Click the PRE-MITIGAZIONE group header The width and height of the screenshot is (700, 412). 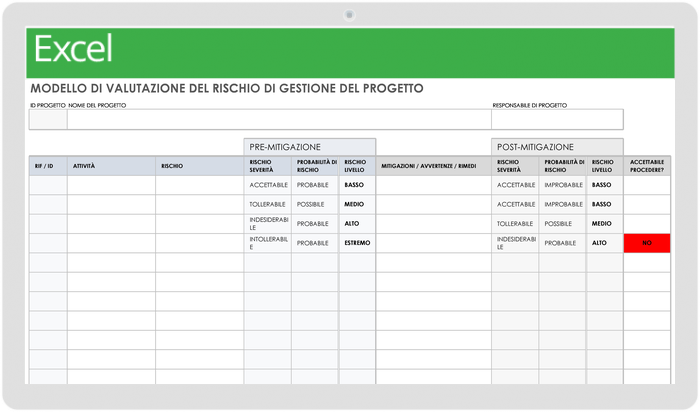point(309,147)
